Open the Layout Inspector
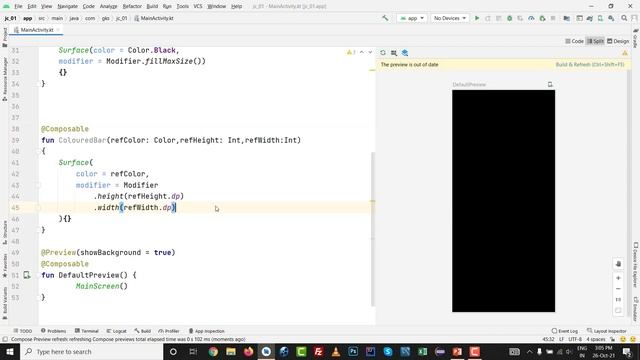This screenshot has width=640, height=360. tap(607, 331)
